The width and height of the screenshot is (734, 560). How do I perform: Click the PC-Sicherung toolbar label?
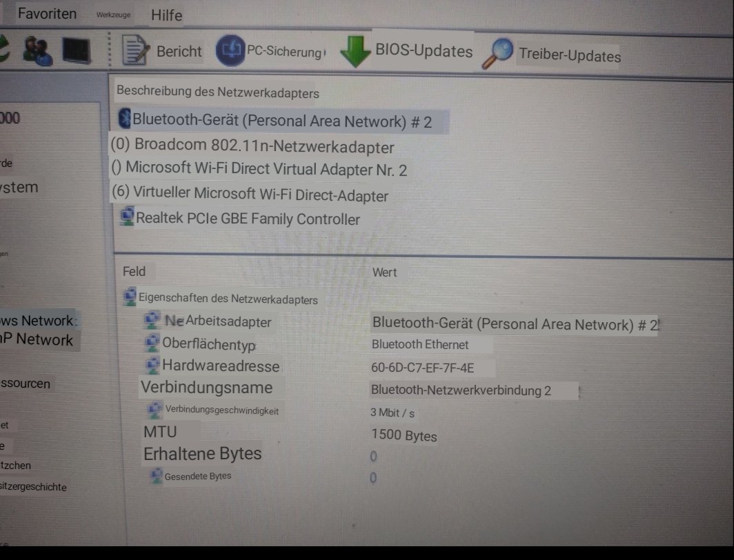point(285,52)
